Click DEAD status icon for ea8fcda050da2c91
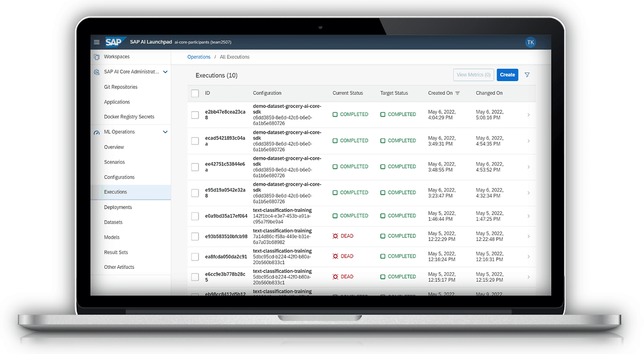This screenshot has width=644, height=354. (336, 256)
